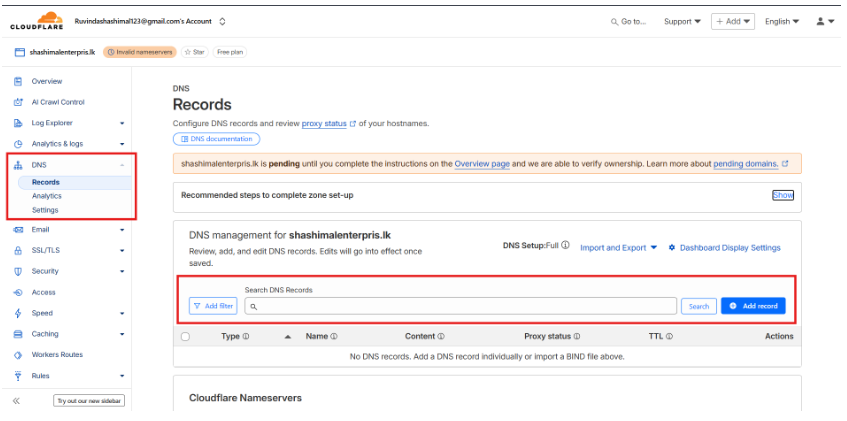This screenshot has width=847, height=421.
Task: Tick the select-all DNS records checkbox
Action: point(185,337)
